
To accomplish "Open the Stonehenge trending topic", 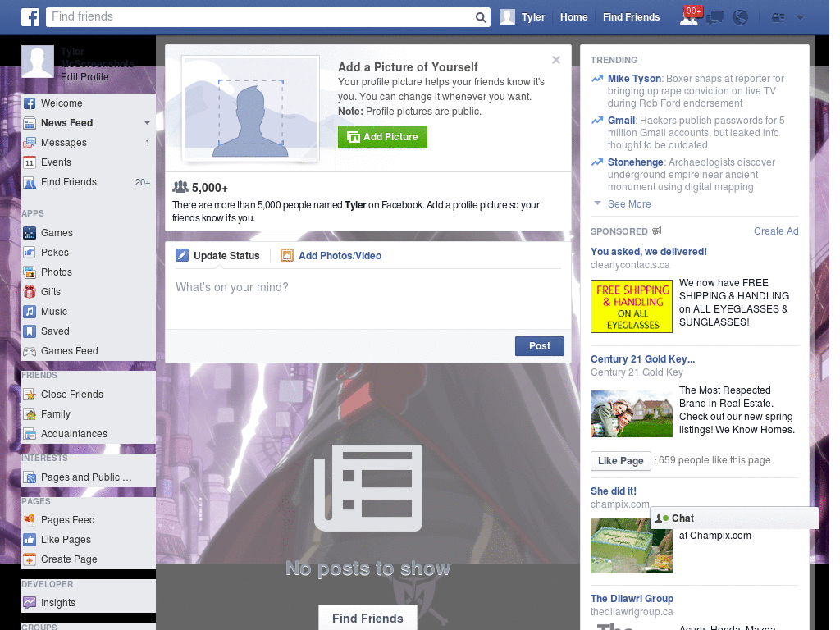I will pyautogui.click(x=636, y=162).
